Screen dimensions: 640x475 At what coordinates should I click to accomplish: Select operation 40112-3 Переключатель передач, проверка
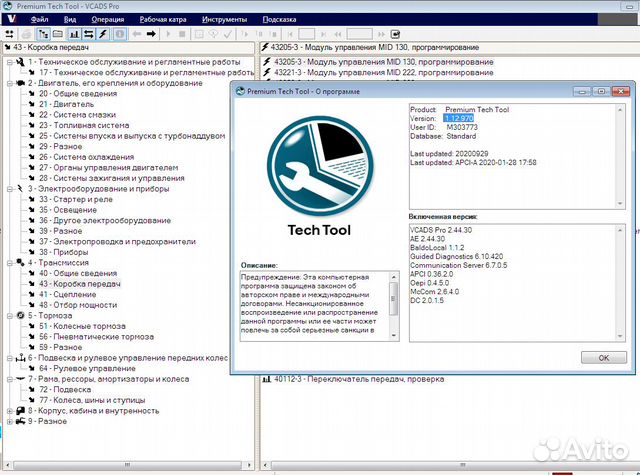pyautogui.click(x=359, y=379)
